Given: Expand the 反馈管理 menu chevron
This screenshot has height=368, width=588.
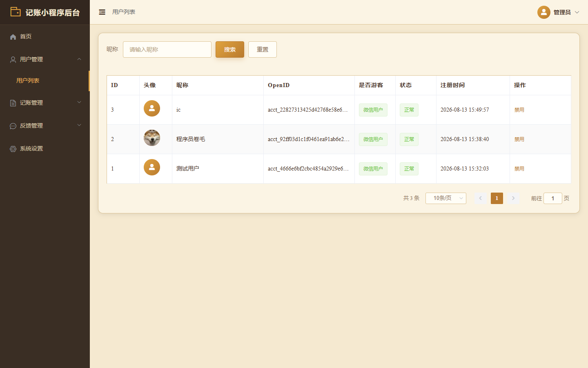Looking at the screenshot, I should point(79,125).
